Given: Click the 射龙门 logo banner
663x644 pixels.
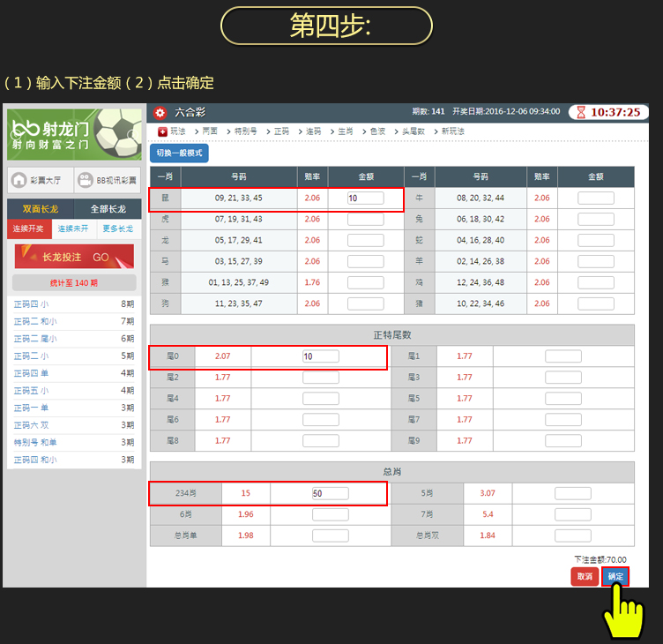Looking at the screenshot, I should coord(74,134).
